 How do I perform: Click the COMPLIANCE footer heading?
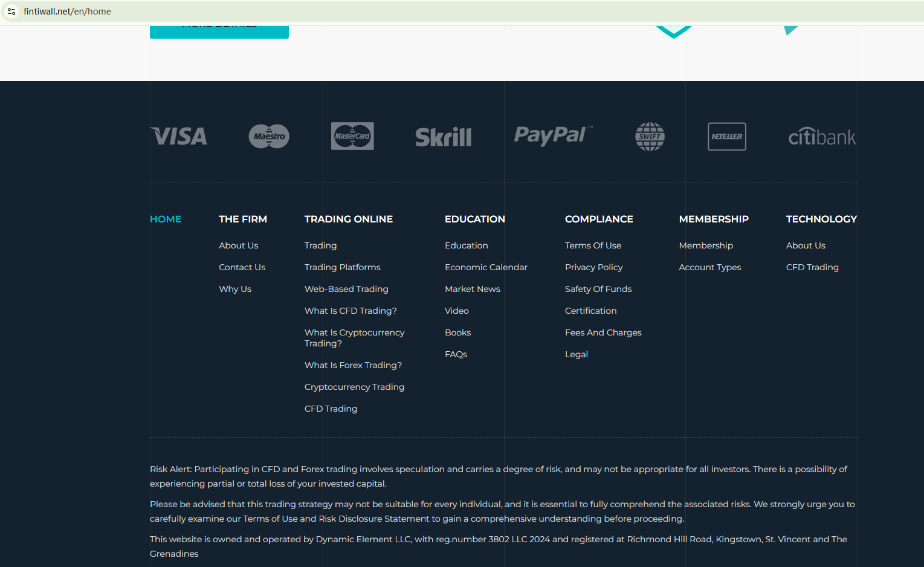(599, 219)
